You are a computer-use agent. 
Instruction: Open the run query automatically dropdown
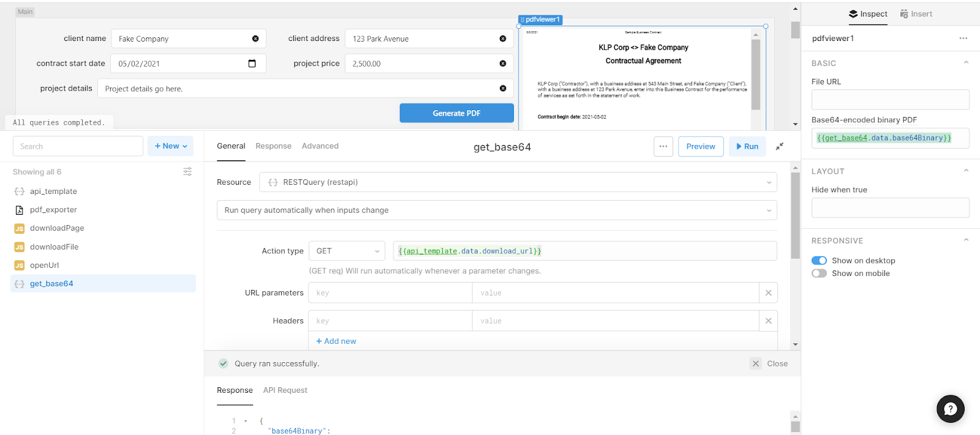497,210
